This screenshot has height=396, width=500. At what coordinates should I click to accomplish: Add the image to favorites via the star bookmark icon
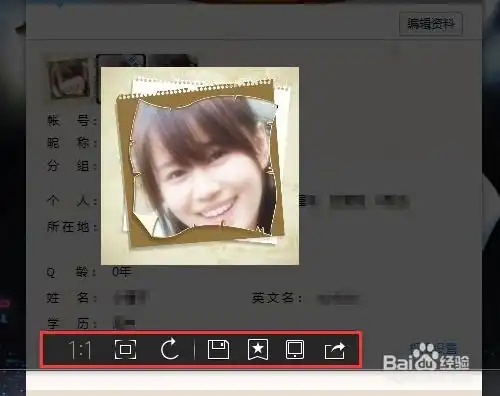(258, 350)
